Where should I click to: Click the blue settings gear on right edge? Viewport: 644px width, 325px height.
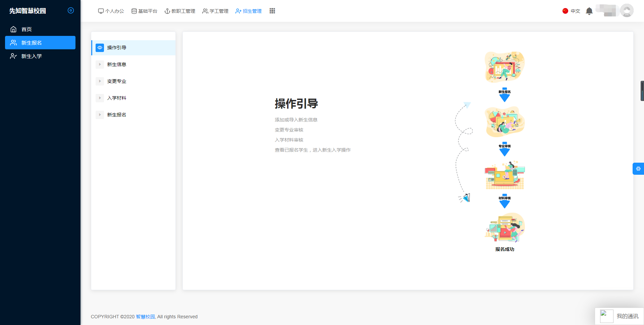coord(638,169)
